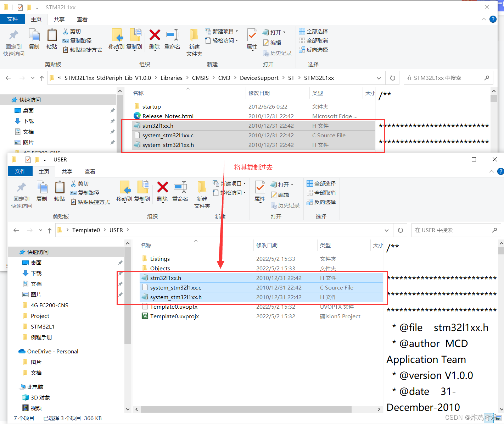The height and width of the screenshot is (424, 504).
Task: Select Release_Notes.html in STM32L1xx window
Action: [x=168, y=116]
